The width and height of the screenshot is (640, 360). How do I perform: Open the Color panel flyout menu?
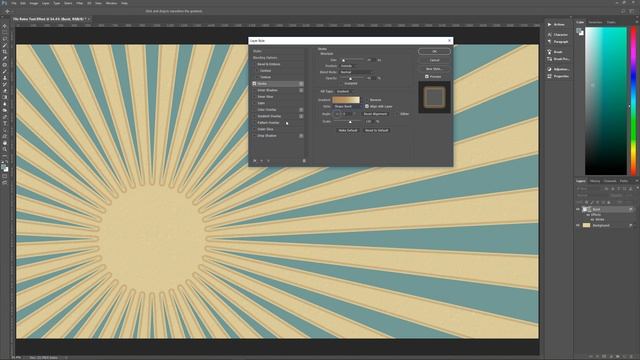pos(636,22)
